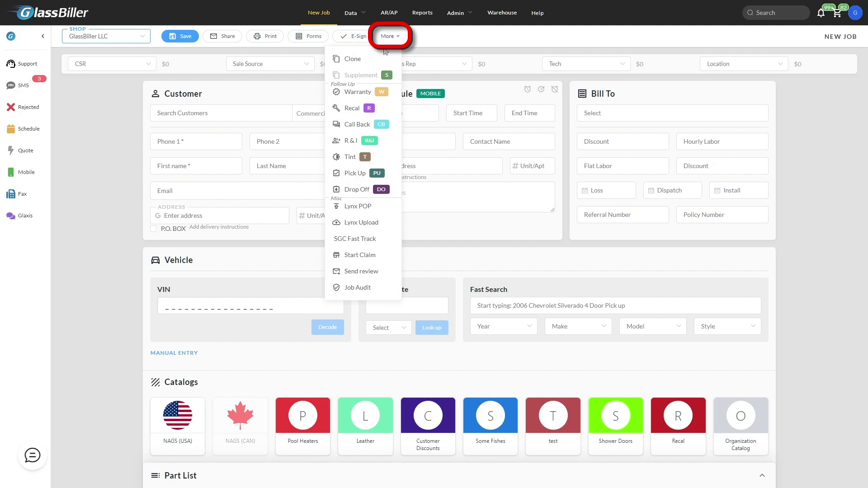This screenshot has width=868, height=488.
Task: Select Warranty from the More menu
Action: point(357,92)
